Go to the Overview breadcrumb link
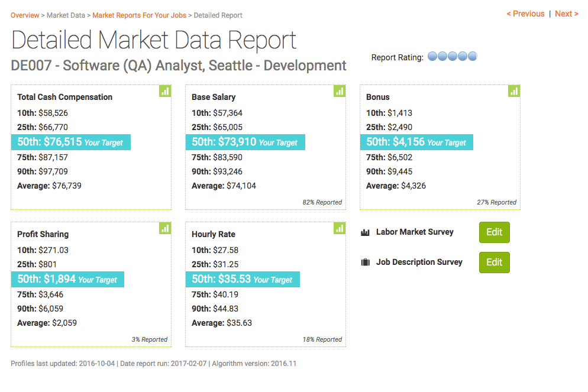 pos(25,15)
